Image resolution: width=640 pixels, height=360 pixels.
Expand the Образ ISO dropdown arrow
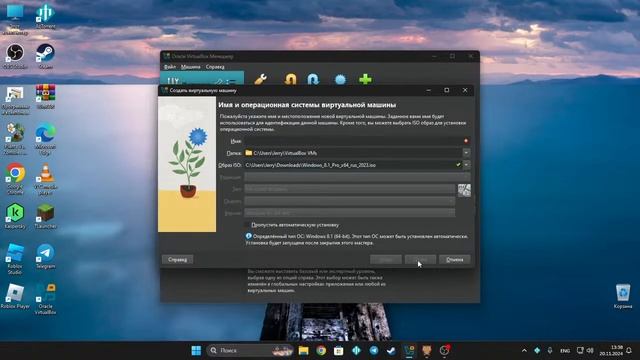pos(466,165)
